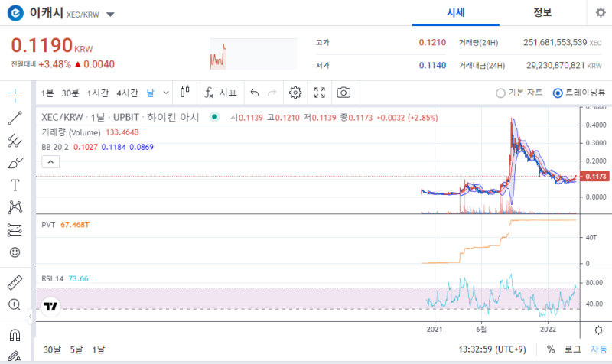Screen dimensions: 612x364
Task: Click the 0.1173 current price label
Action: coord(595,177)
